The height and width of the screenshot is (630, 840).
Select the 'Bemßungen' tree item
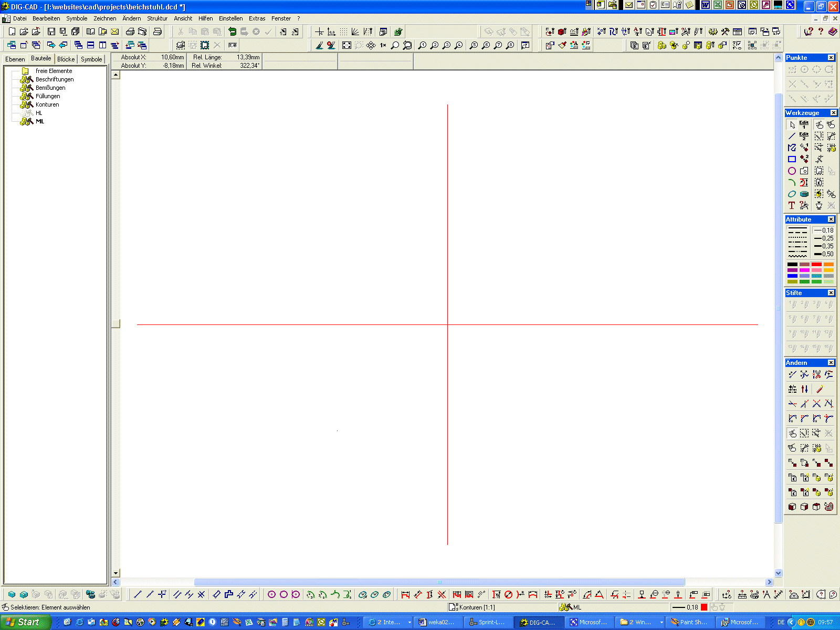coord(50,88)
